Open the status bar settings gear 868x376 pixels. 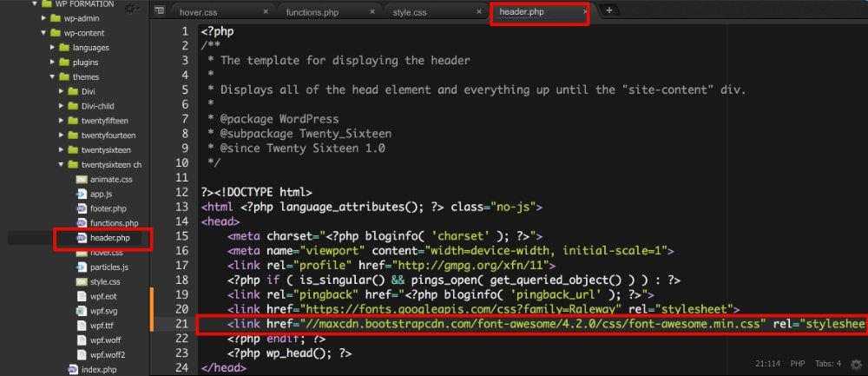(856, 364)
